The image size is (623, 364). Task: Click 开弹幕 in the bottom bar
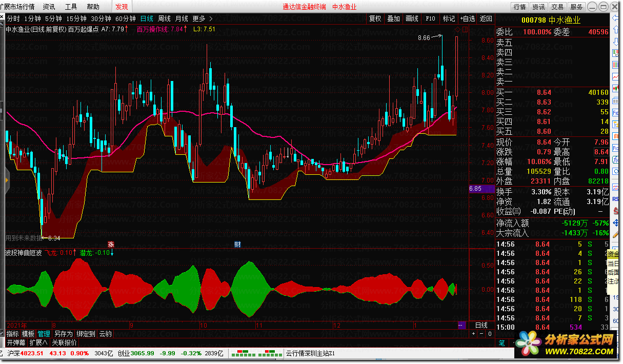16,342
